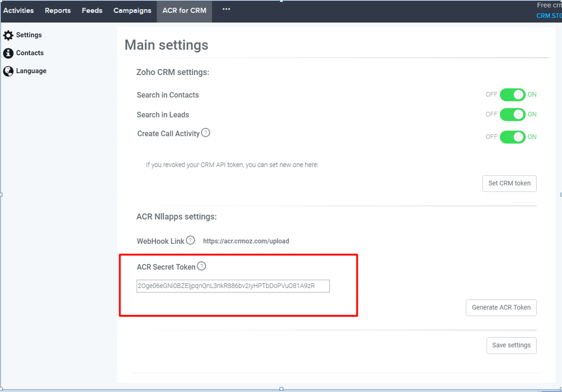
Task: Toggle the Search in Leads switch
Action: [x=512, y=115]
